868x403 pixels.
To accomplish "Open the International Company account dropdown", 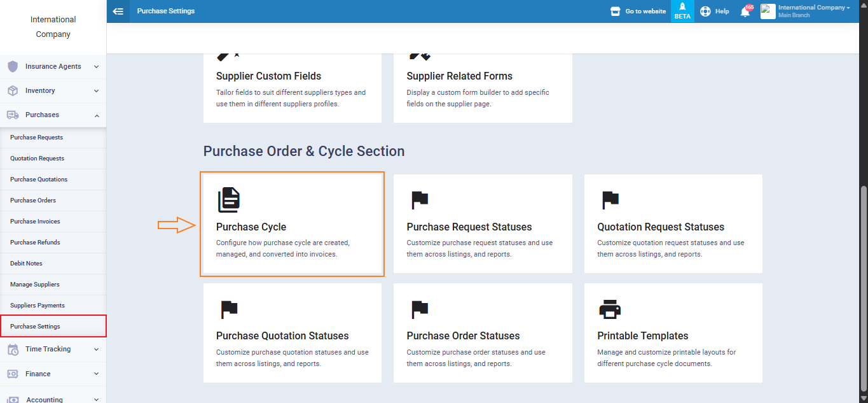I will click(x=814, y=11).
